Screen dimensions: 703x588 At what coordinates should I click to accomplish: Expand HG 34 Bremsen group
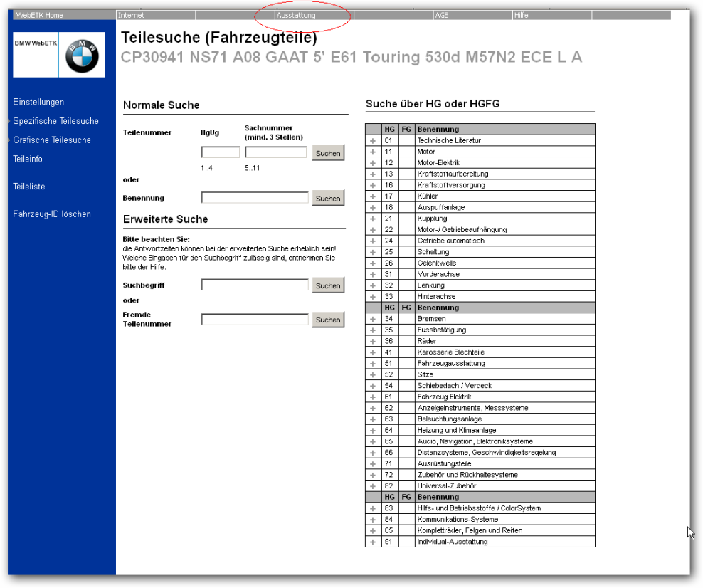[x=373, y=320]
